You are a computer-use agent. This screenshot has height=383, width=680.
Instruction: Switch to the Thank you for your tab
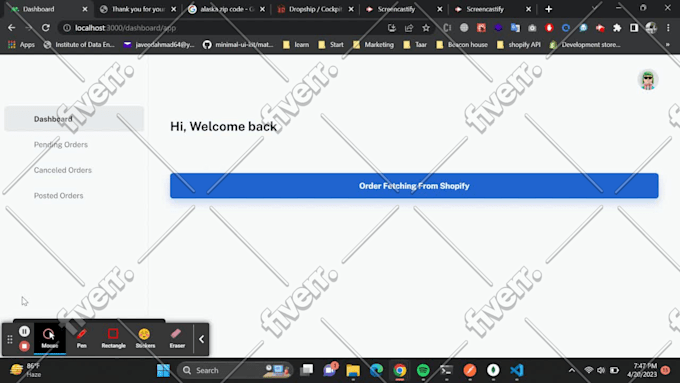(138, 9)
